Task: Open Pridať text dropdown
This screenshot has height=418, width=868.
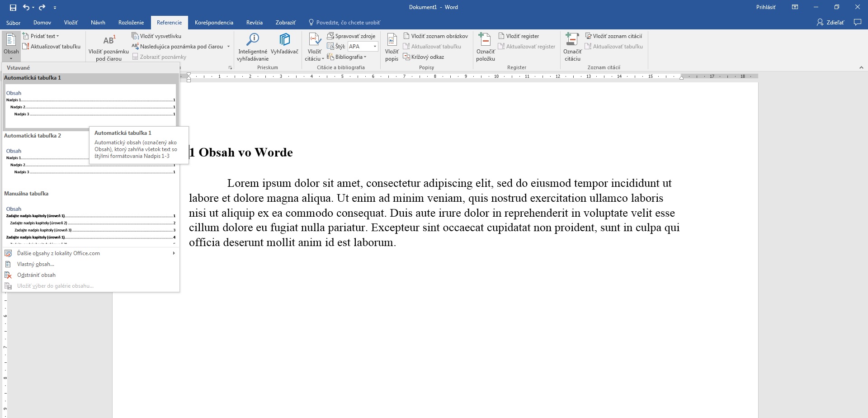Action: click(x=41, y=36)
